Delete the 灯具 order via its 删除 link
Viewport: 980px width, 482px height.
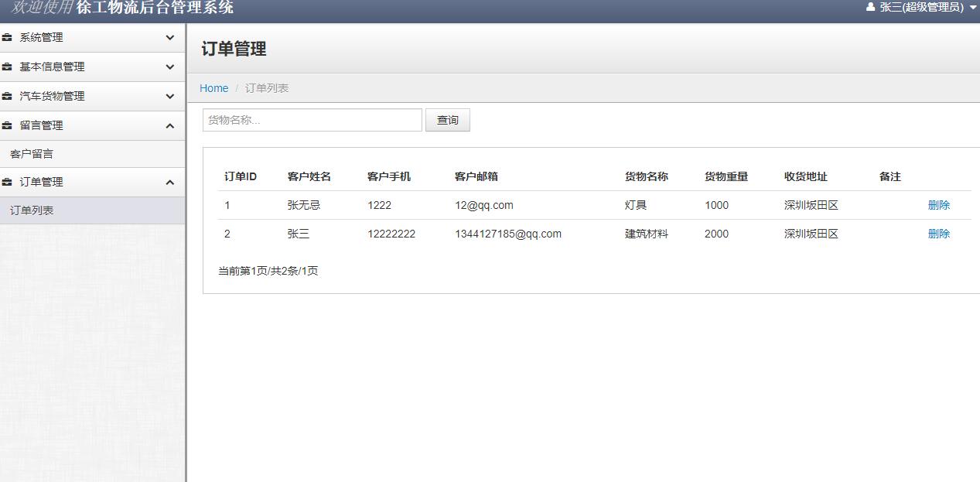click(x=938, y=204)
